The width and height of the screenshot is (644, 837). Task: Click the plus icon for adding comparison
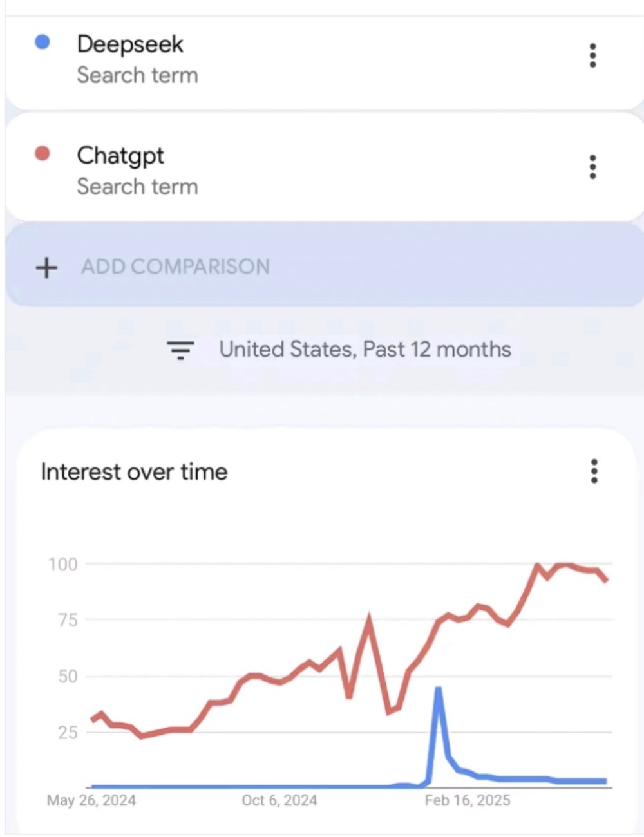(46, 267)
